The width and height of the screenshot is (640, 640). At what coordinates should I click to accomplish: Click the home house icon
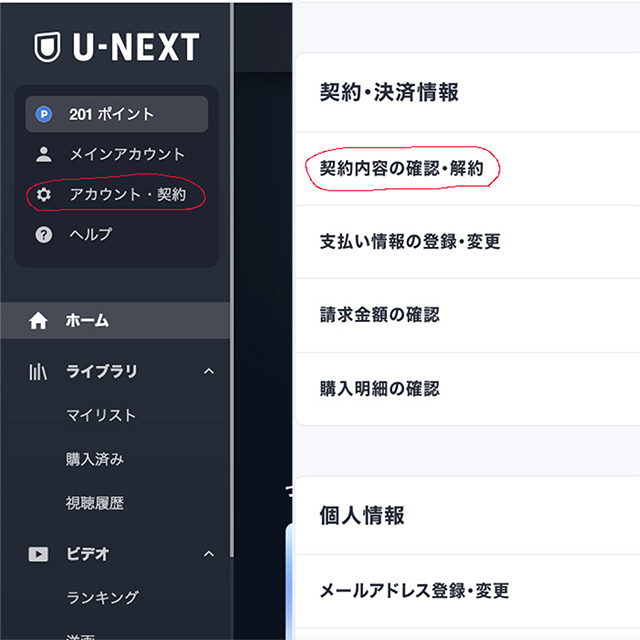(38, 320)
